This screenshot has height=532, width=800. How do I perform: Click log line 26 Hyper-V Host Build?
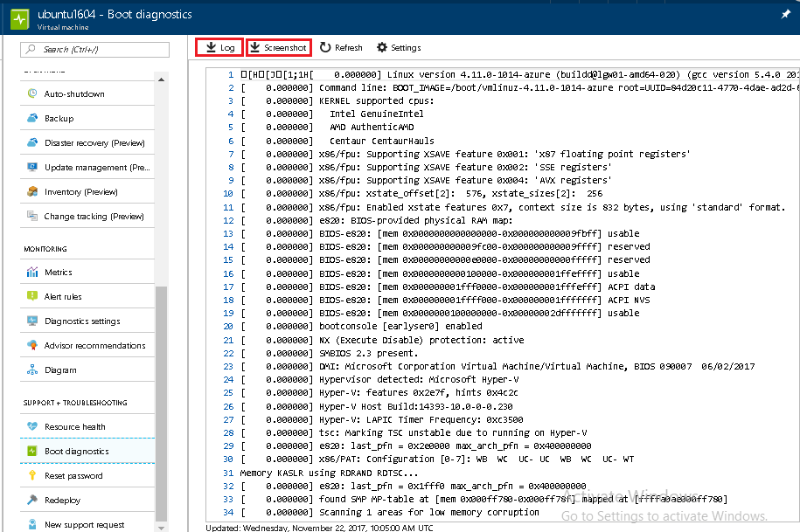click(416, 407)
